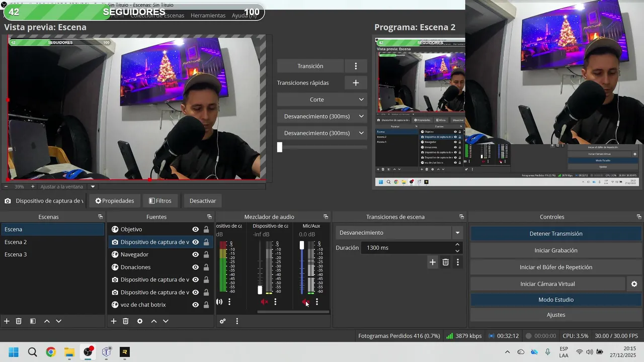This screenshot has width=644, height=362.
Task: Add a quick transition with plus icon
Action: [x=356, y=82]
